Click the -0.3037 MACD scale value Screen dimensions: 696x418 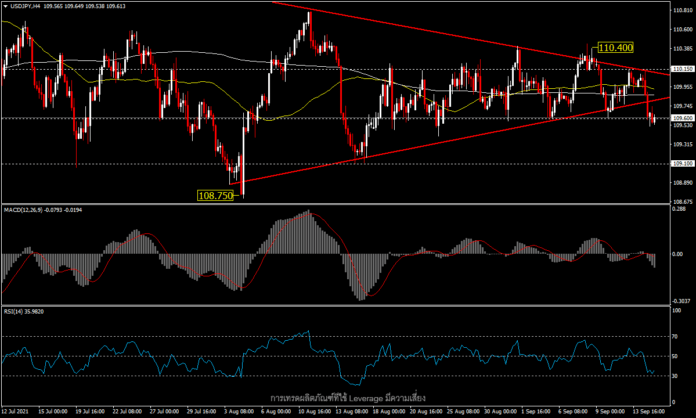click(682, 301)
